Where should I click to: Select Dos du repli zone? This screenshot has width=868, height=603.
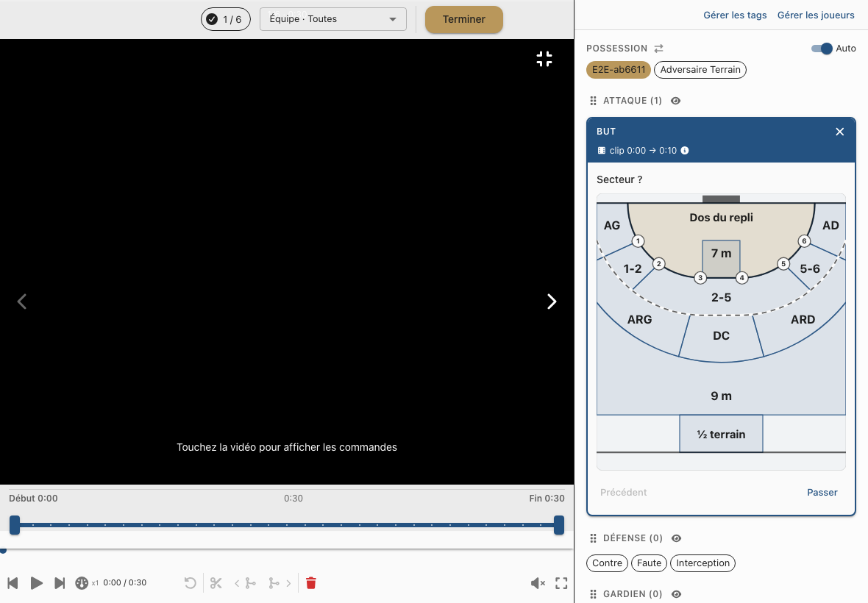[x=722, y=218]
